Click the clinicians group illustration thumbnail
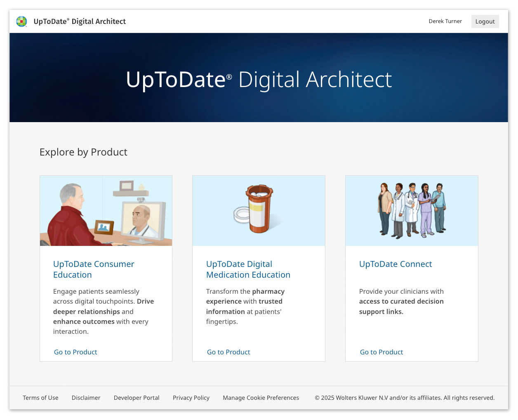 [x=412, y=211]
